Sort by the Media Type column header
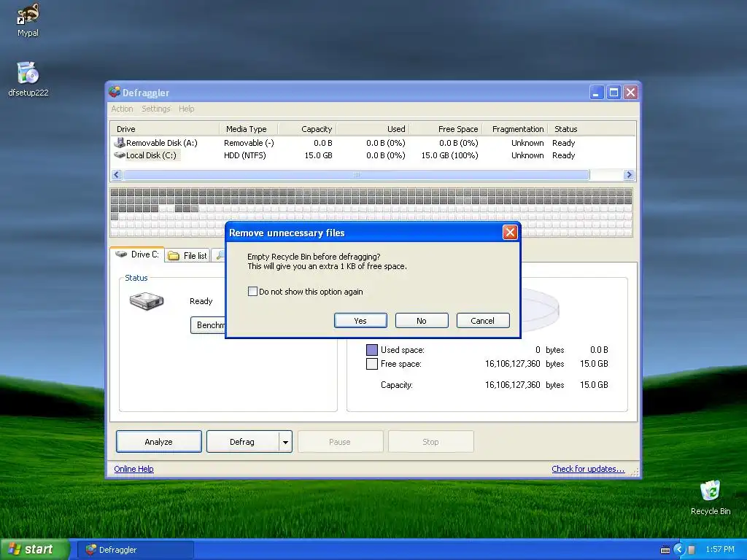 pyautogui.click(x=248, y=129)
